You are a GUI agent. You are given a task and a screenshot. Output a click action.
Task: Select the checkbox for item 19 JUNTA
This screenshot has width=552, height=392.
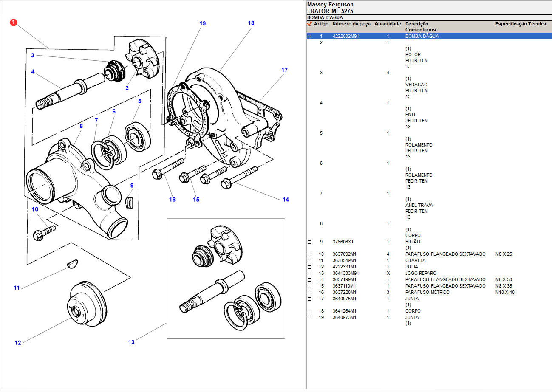point(309,318)
